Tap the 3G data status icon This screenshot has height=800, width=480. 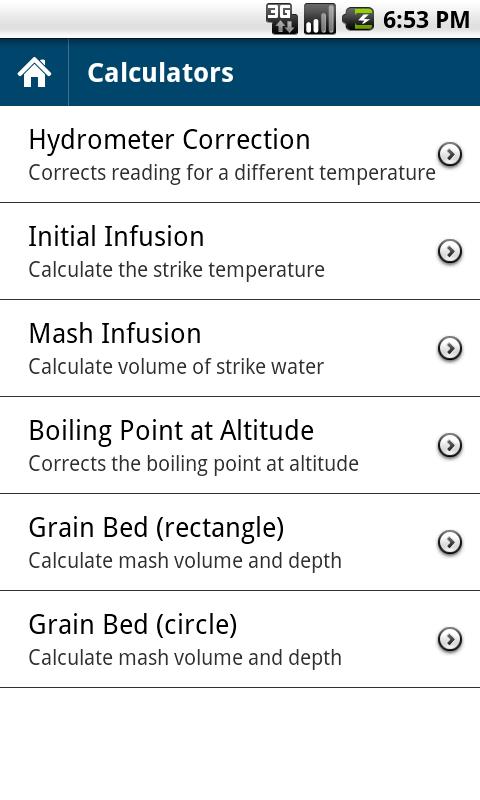[x=282, y=19]
